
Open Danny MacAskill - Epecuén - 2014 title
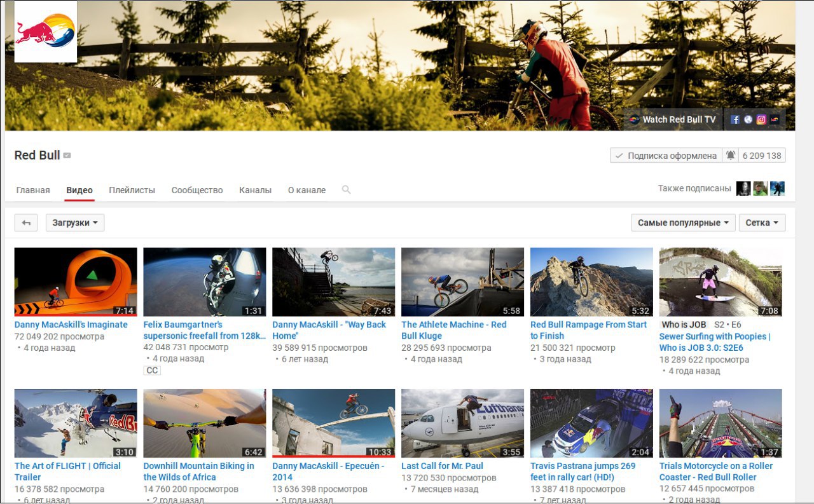tap(328, 472)
